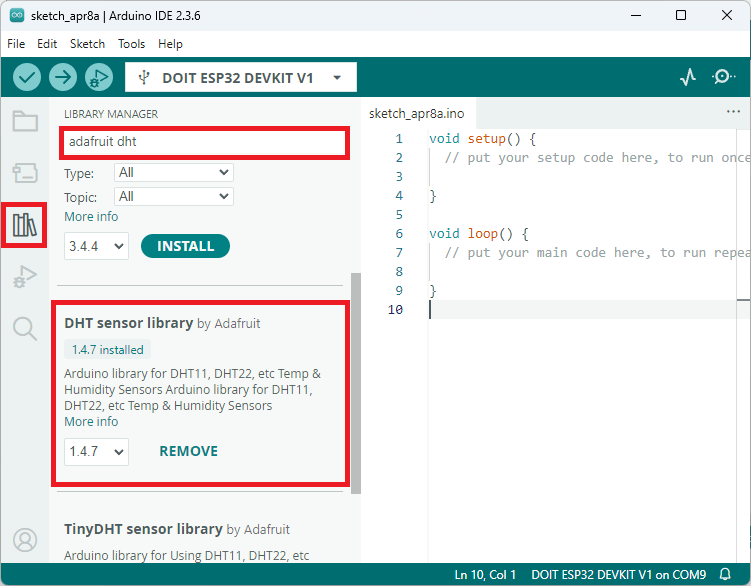Close the Arduino IDE window
Image resolution: width=751 pixels, height=586 pixels.
727,15
